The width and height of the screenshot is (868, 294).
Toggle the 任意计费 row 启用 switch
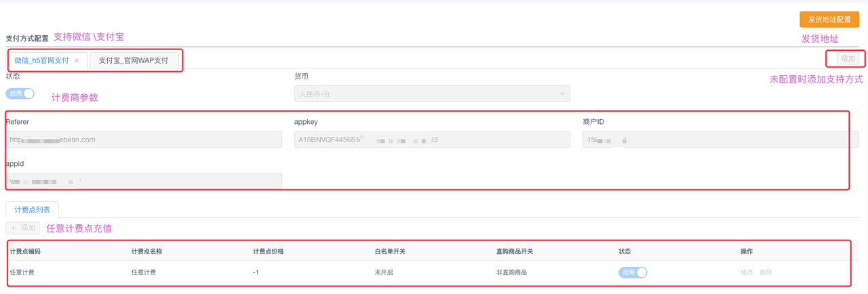pos(633,272)
